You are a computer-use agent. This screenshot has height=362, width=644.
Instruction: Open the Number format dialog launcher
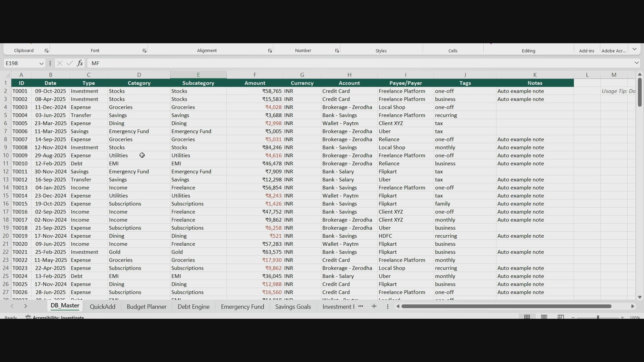tap(337, 51)
